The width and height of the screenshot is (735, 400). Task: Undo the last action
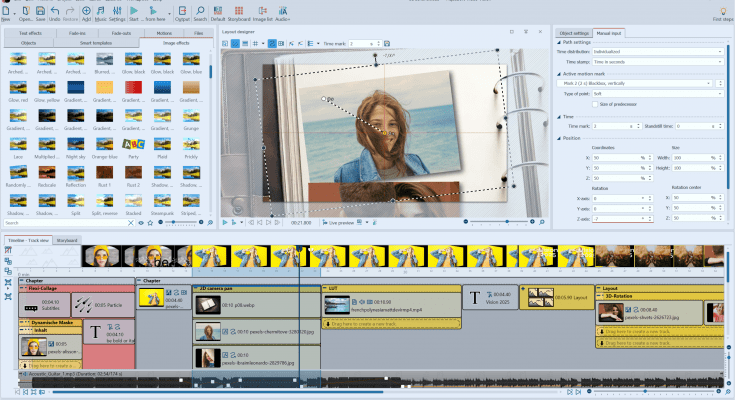55,13
